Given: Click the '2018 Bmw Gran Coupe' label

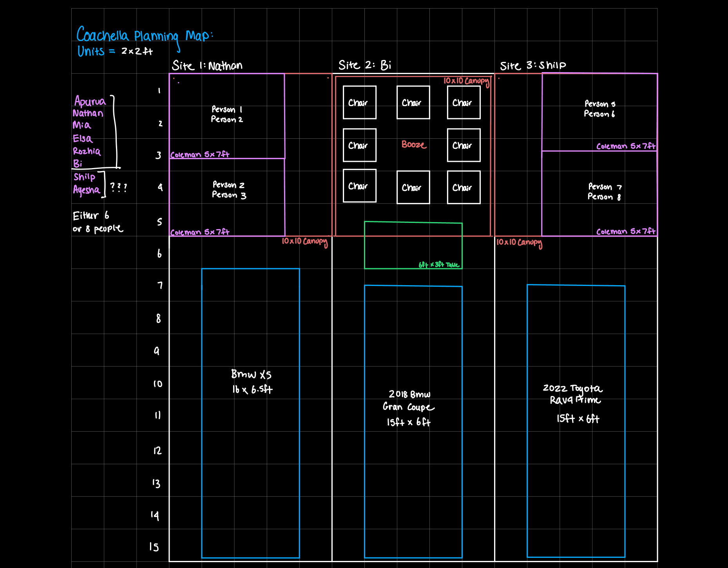Looking at the screenshot, I should [x=409, y=401].
